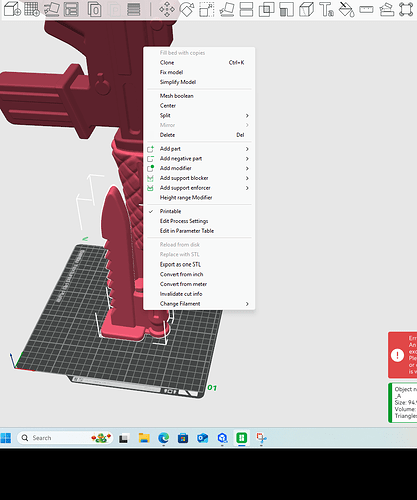
Task: Click the blue hexagon app taskbar icon
Action: 222,438
